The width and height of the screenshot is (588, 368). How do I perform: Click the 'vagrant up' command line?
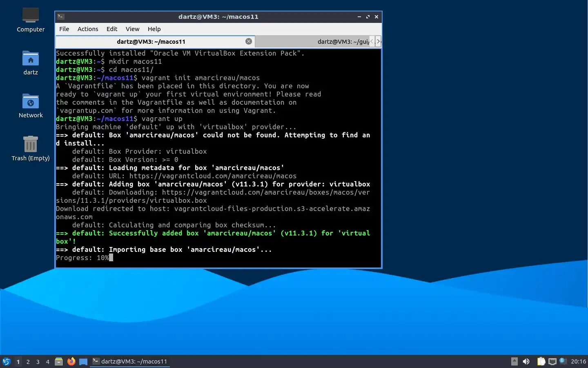119,119
